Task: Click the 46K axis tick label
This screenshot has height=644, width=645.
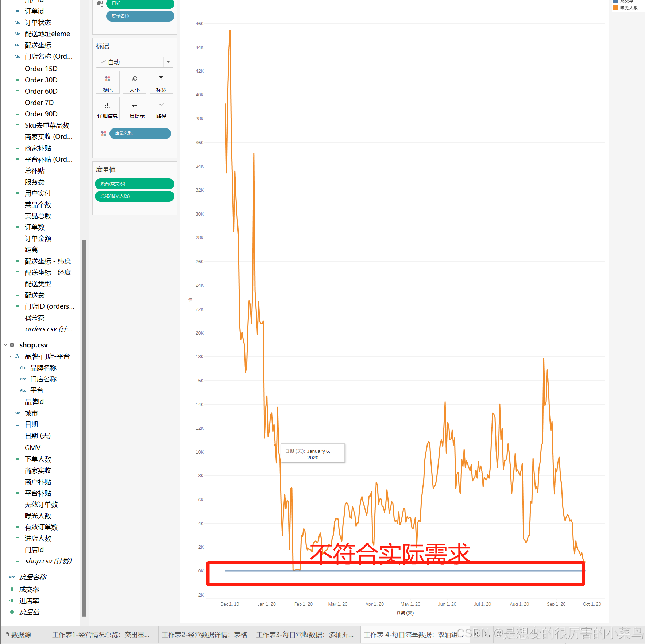Action: pyautogui.click(x=200, y=24)
